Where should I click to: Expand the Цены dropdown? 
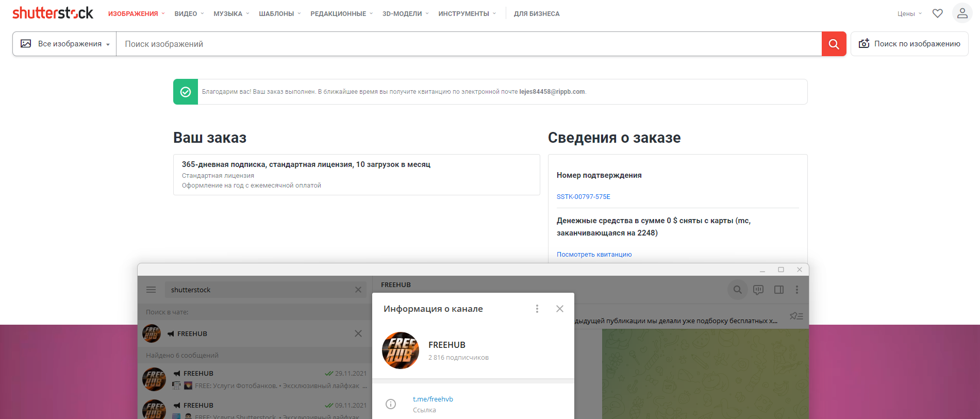click(909, 14)
